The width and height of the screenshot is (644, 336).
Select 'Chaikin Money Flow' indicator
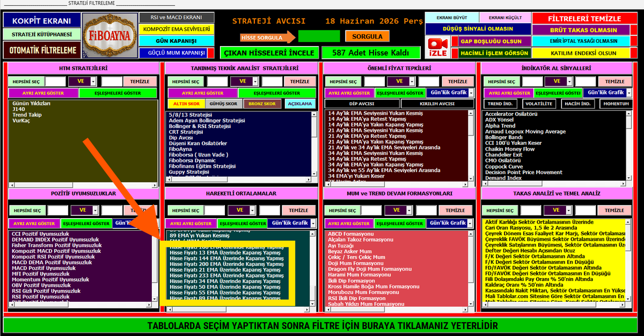pos(510,149)
